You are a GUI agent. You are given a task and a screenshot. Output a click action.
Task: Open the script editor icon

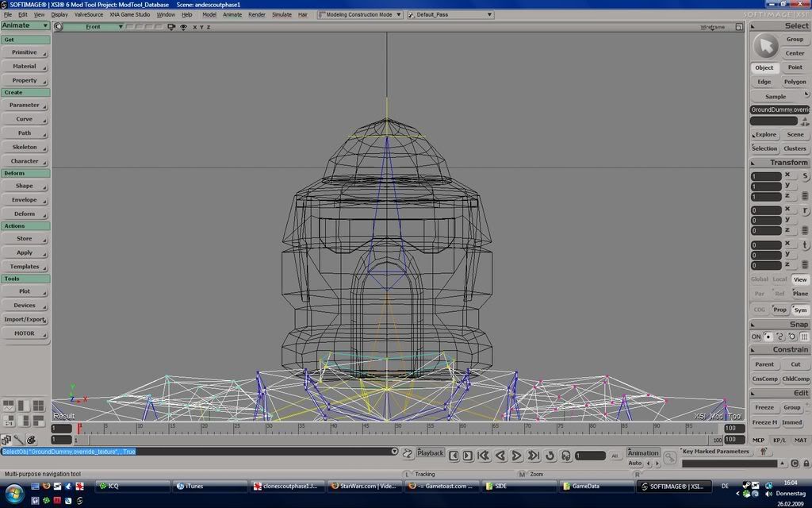tap(408, 453)
